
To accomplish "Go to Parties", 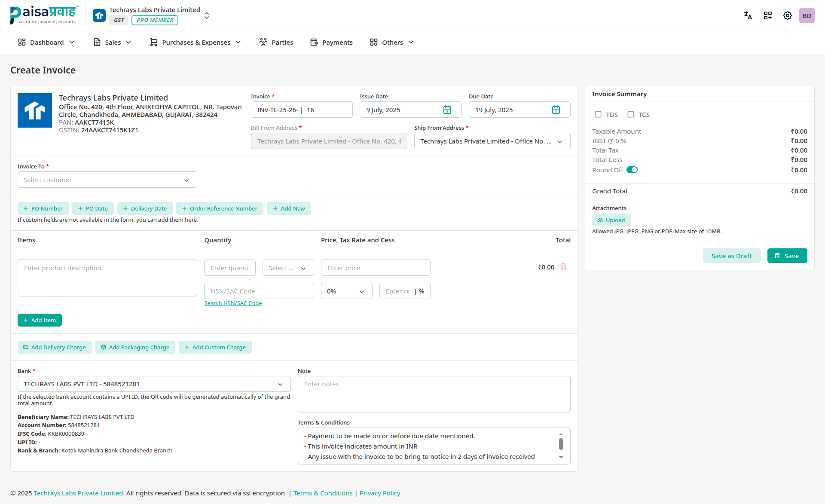I will coord(276,42).
